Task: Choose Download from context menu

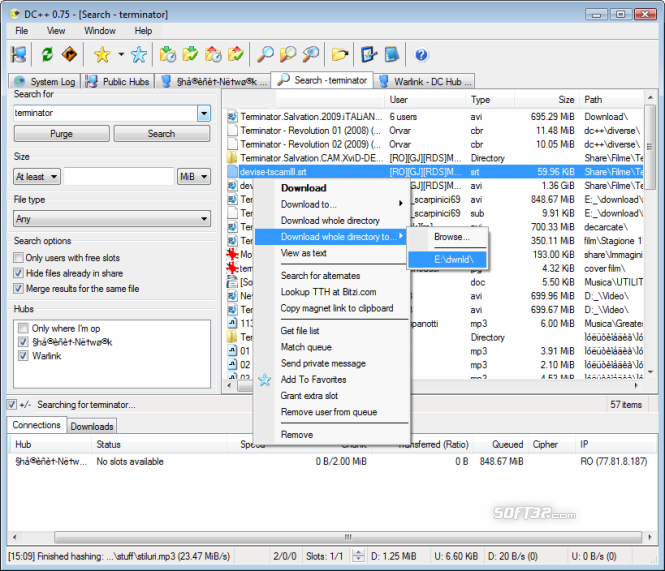Action: point(332,188)
